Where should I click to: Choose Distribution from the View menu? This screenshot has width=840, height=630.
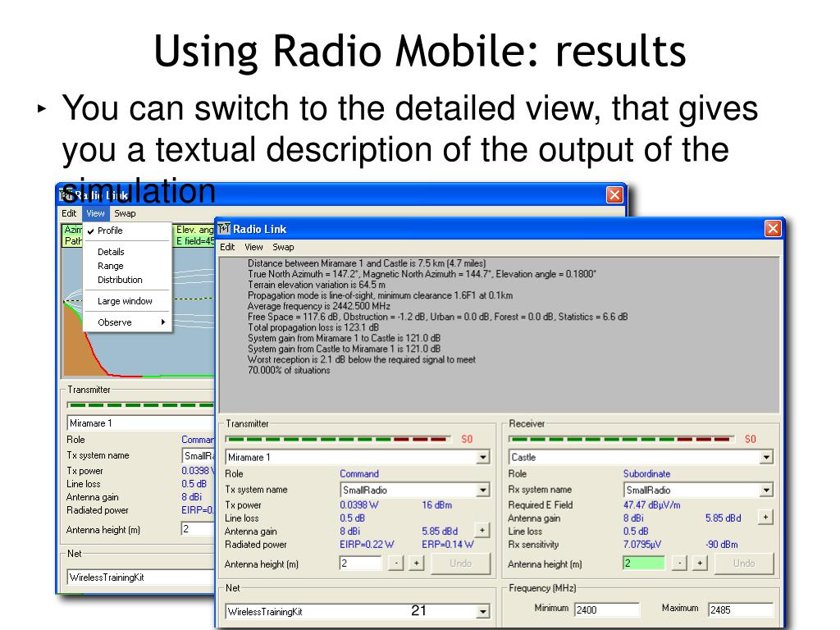coord(127,280)
